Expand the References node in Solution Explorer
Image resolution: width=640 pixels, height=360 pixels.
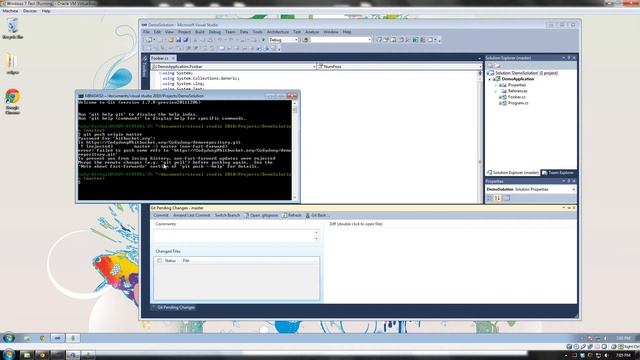point(496,91)
